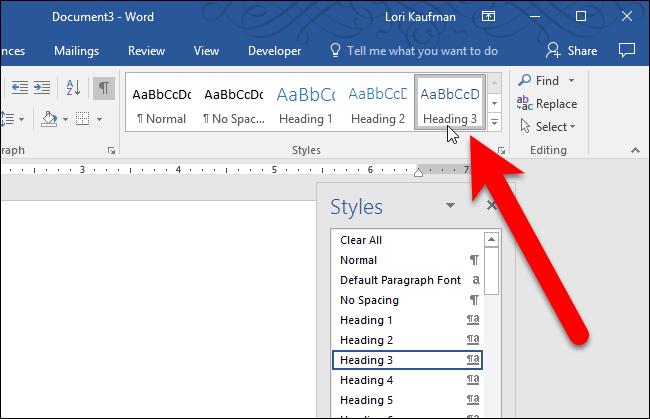This screenshot has width=650, height=419.
Task: Click inside the blank document page
Action: pyautogui.click(x=158, y=309)
